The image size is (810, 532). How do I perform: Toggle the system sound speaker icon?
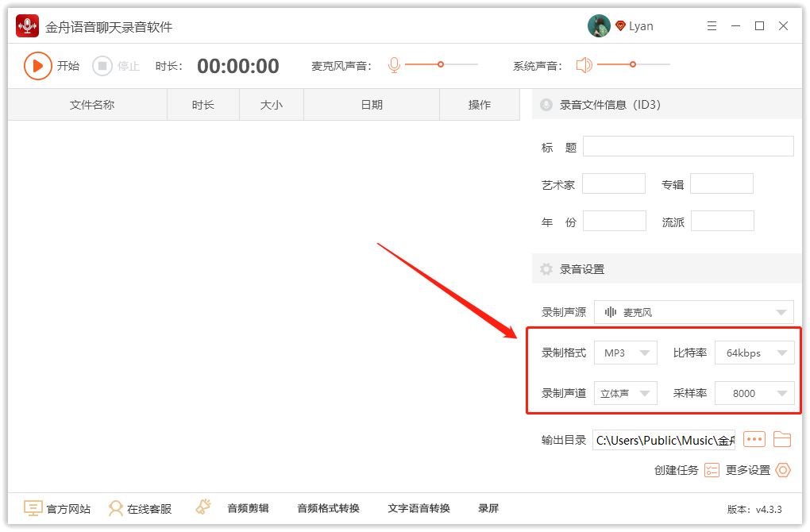point(584,65)
